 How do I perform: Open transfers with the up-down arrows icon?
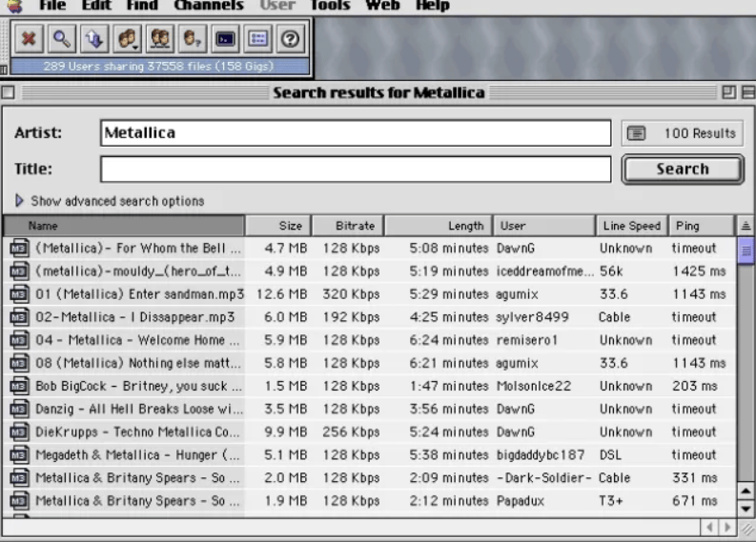[x=94, y=38]
